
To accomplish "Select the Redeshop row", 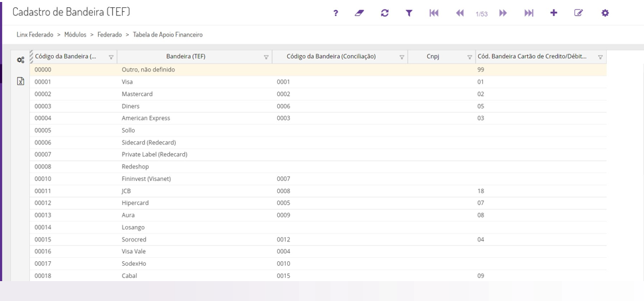I will [x=318, y=166].
